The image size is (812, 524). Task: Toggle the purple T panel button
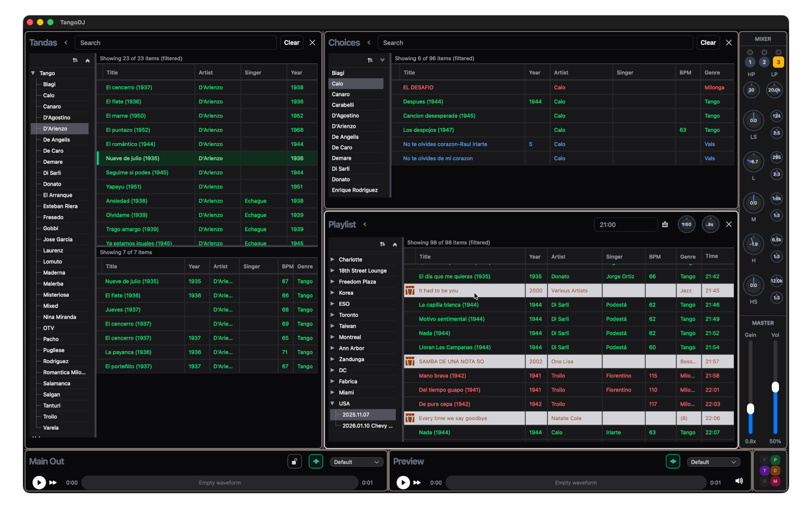click(x=765, y=471)
